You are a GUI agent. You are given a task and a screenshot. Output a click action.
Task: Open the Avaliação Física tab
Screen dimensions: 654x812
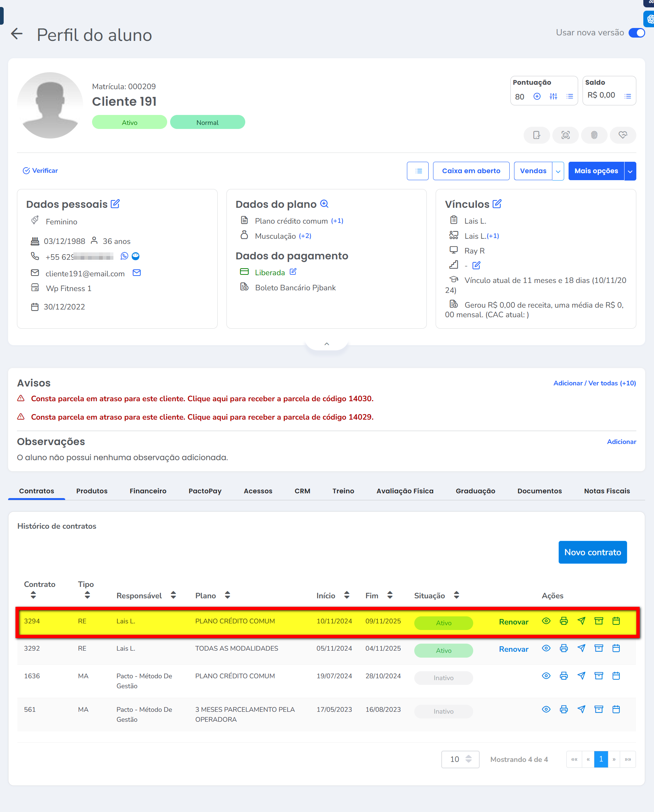point(405,491)
